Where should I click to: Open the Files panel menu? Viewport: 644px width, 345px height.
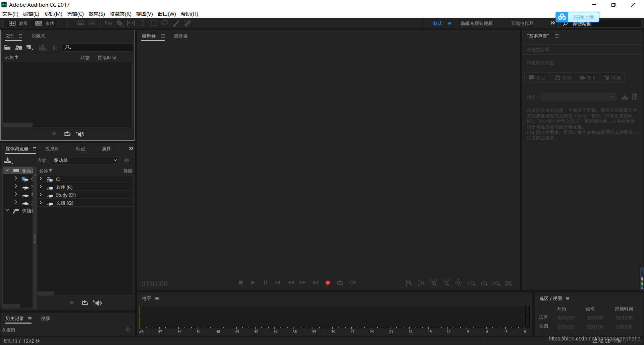[20, 36]
